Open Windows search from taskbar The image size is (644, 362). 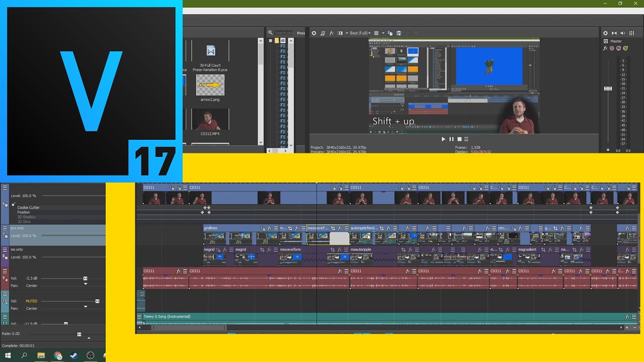[24, 355]
